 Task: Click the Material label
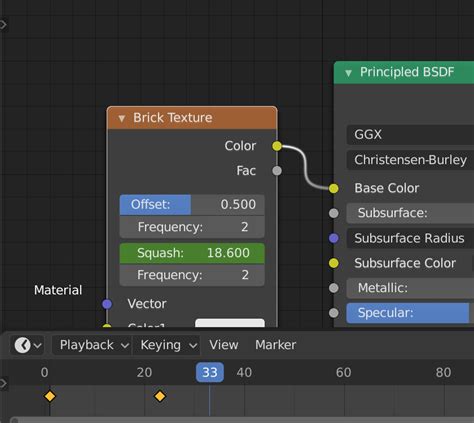click(58, 290)
